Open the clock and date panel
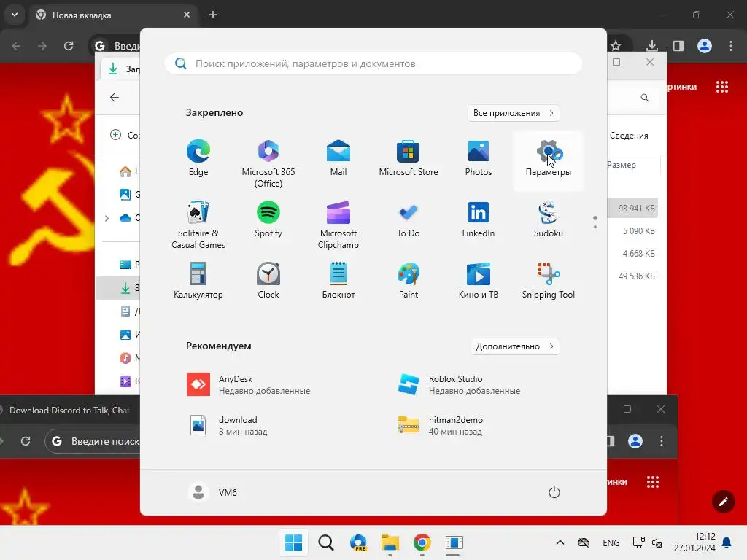747x560 pixels. click(x=694, y=542)
